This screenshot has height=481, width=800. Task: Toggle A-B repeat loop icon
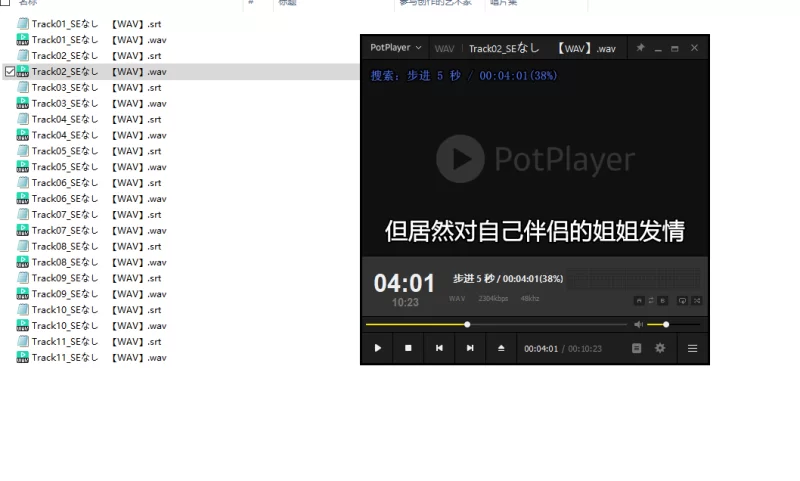pyautogui.click(x=651, y=301)
